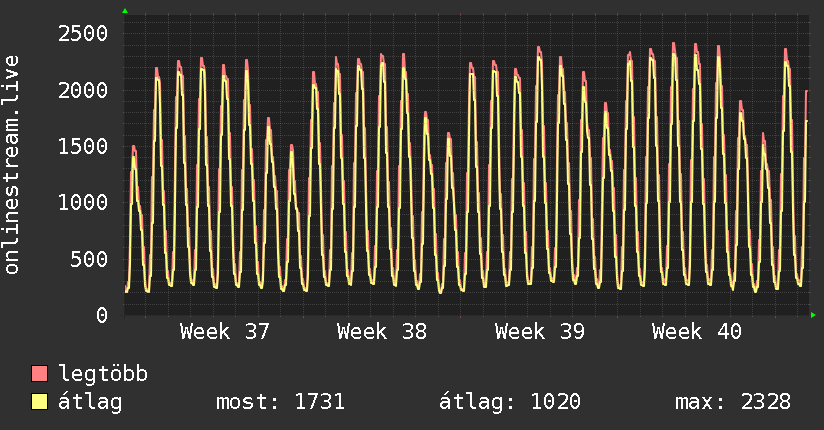
Task: Click the Week 37 axis label
Action: tap(225, 332)
